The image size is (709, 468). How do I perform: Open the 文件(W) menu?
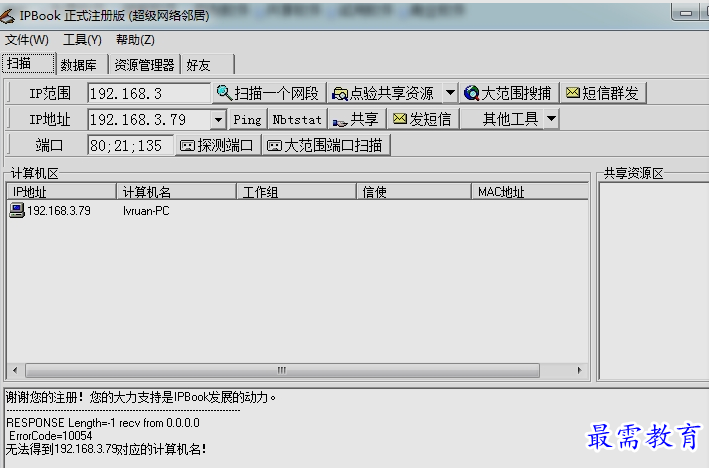[x=27, y=40]
